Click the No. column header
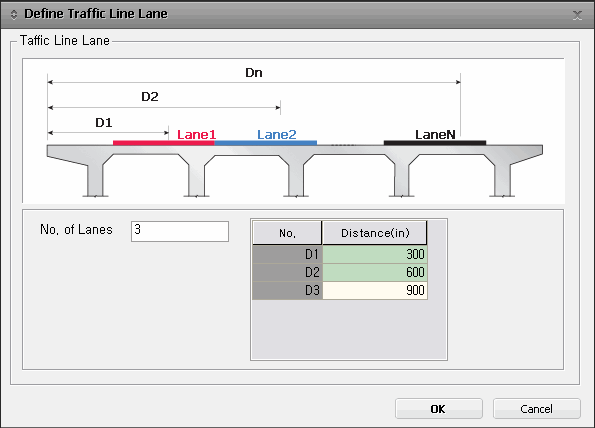The image size is (595, 428). point(287,233)
